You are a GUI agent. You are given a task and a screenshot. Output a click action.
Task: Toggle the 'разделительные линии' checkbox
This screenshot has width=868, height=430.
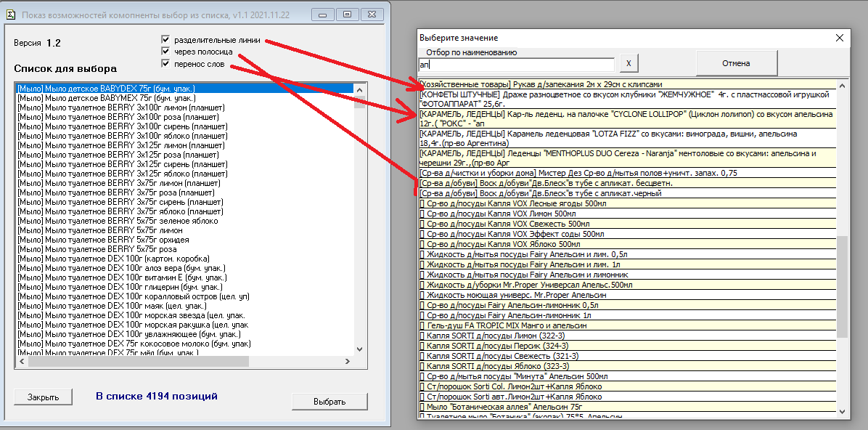tap(165, 40)
